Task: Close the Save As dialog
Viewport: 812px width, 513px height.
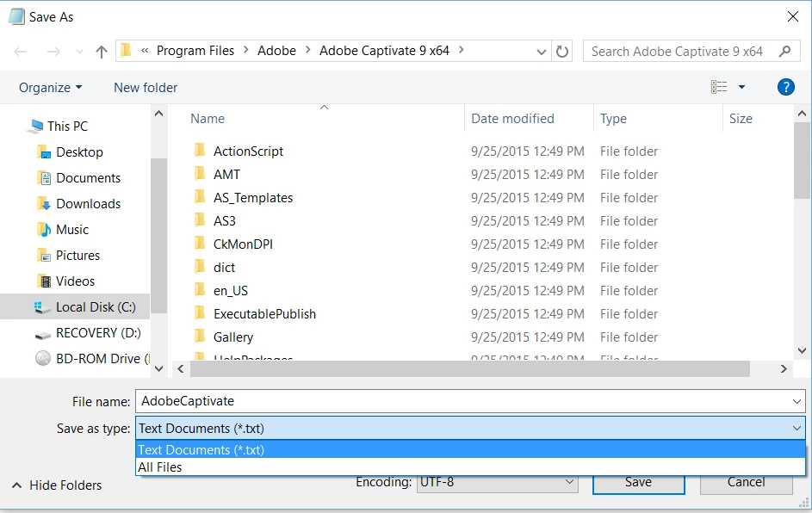Action: click(x=792, y=16)
